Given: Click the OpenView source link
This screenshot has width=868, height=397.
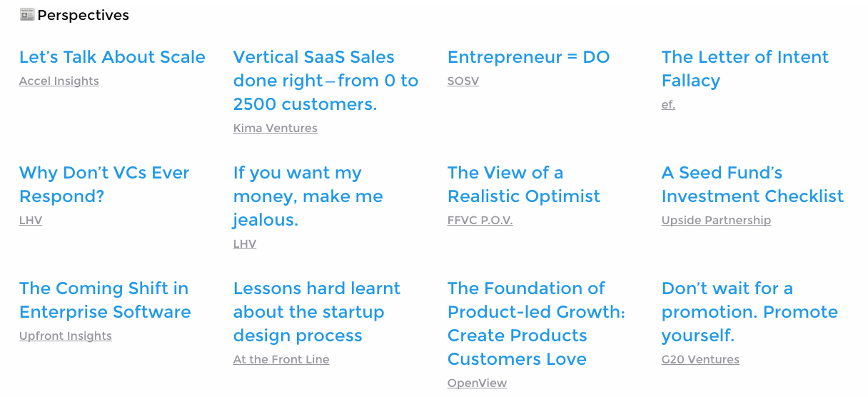Looking at the screenshot, I should pyautogui.click(x=477, y=383).
